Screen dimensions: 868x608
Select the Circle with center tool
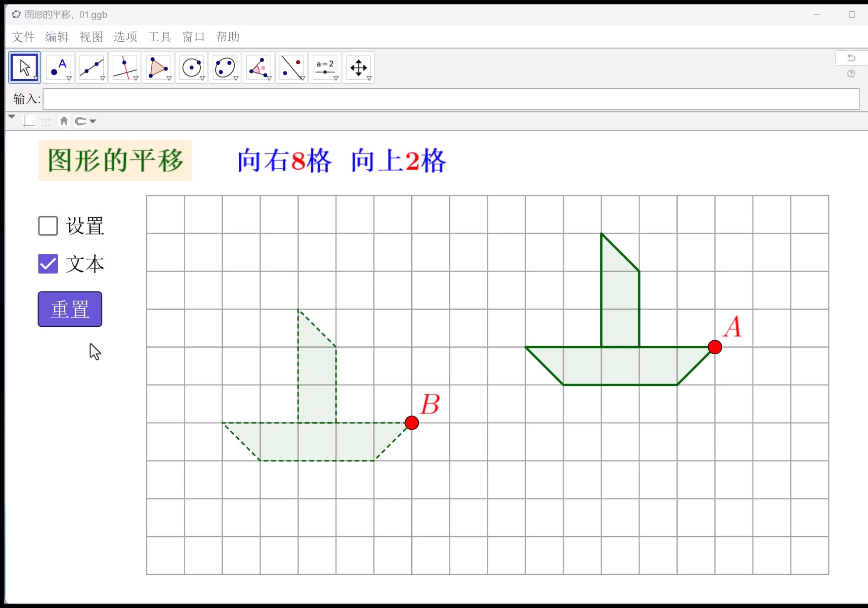[191, 67]
